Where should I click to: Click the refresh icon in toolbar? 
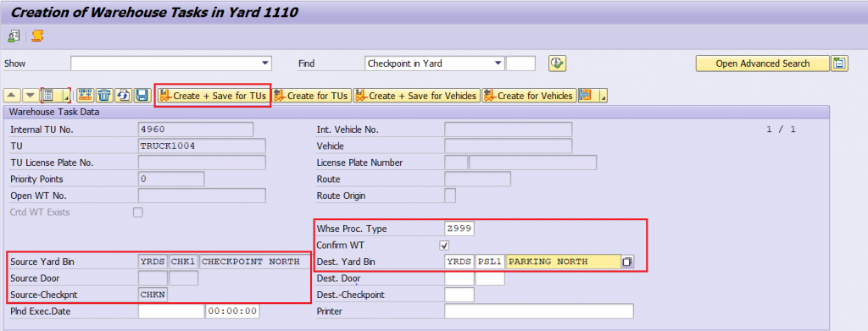click(x=123, y=96)
